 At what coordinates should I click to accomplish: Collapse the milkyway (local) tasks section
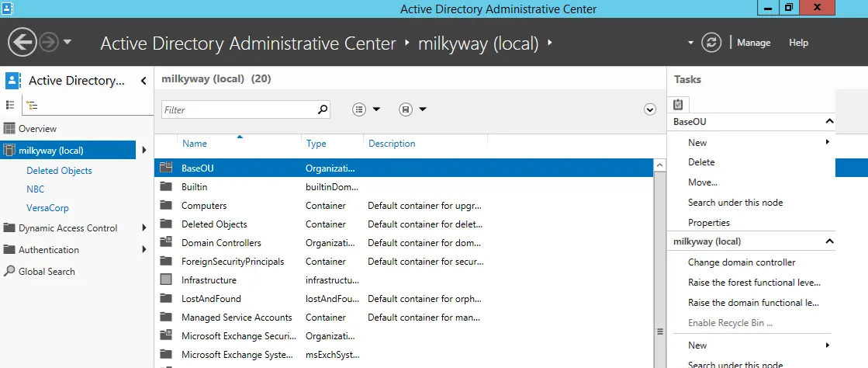point(829,241)
